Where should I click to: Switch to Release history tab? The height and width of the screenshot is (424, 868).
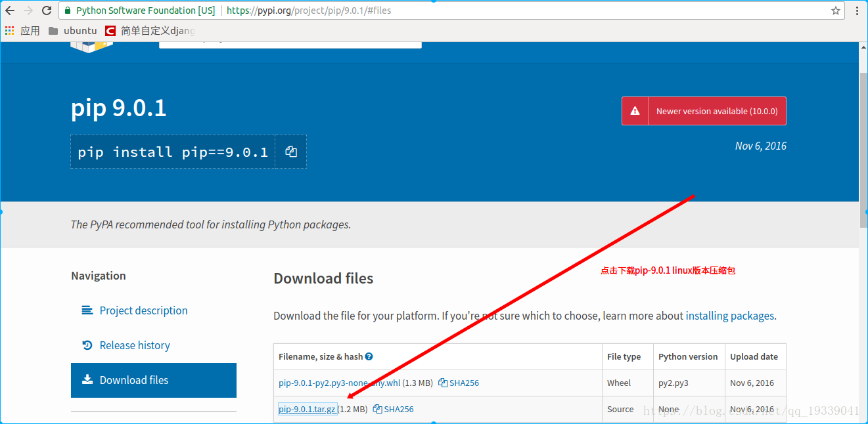(x=135, y=345)
